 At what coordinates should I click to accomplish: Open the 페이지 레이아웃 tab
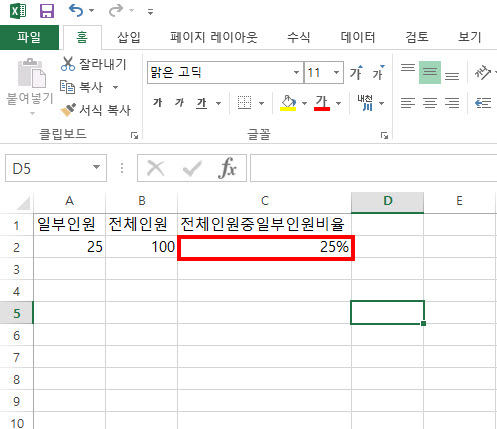[x=214, y=37]
